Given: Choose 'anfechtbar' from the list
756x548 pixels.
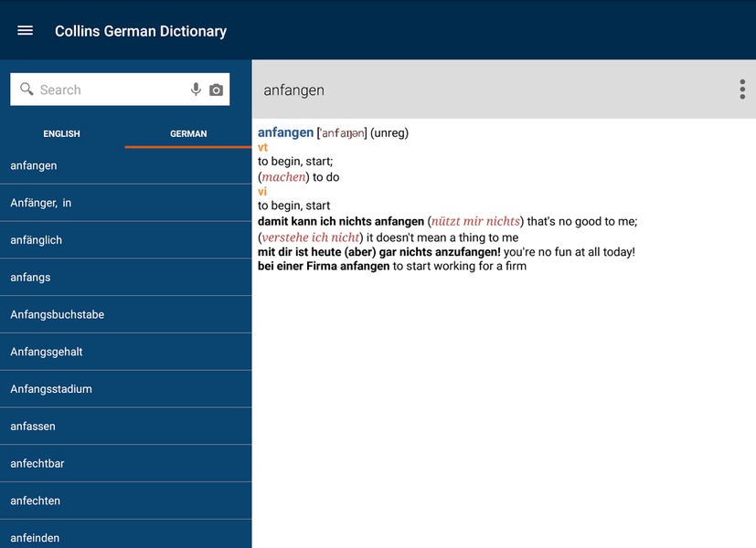Looking at the screenshot, I should pos(126,463).
